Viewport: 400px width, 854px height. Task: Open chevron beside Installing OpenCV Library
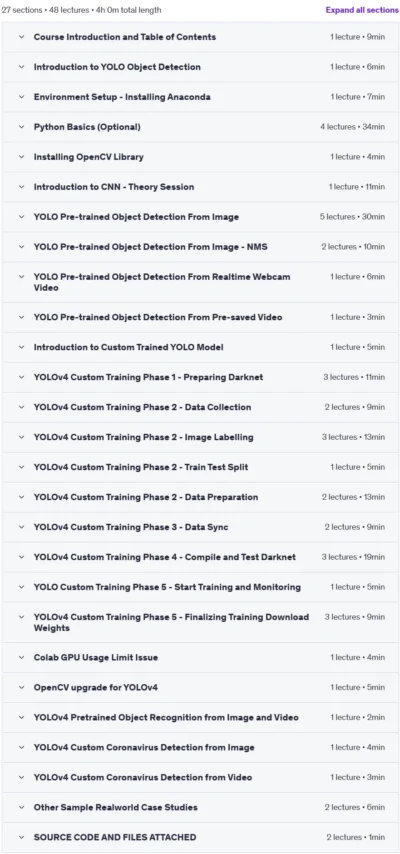21,157
